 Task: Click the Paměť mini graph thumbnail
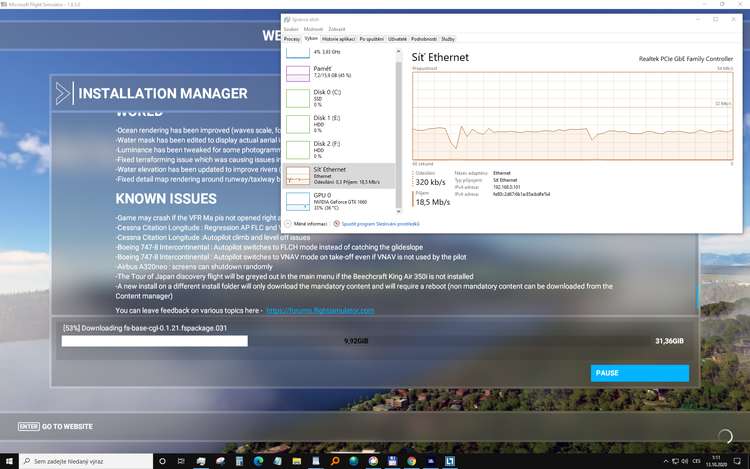pos(298,74)
